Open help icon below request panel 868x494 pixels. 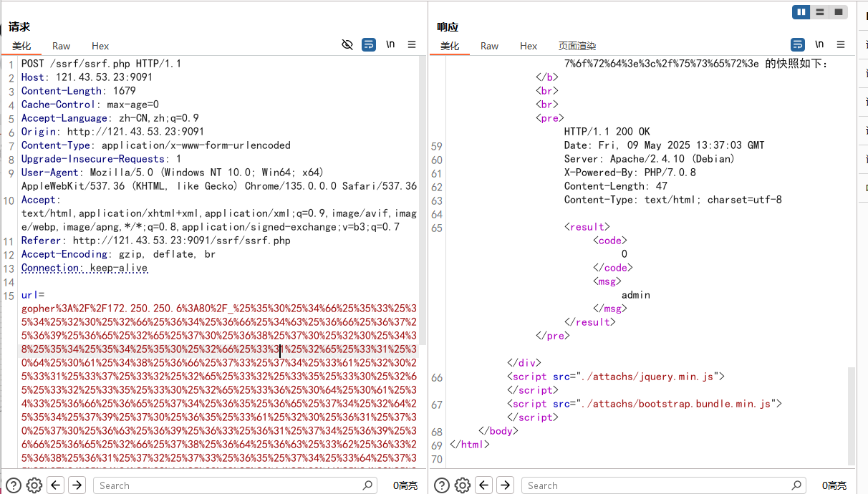pos(13,485)
